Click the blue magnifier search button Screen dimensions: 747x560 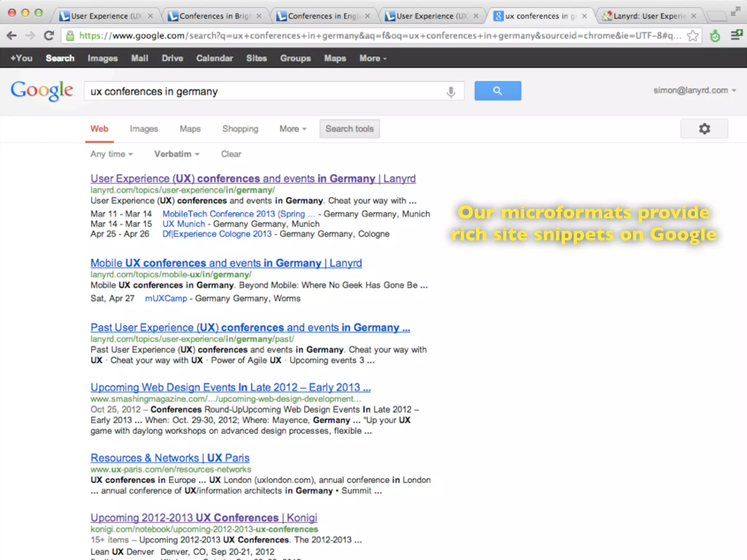coord(498,91)
